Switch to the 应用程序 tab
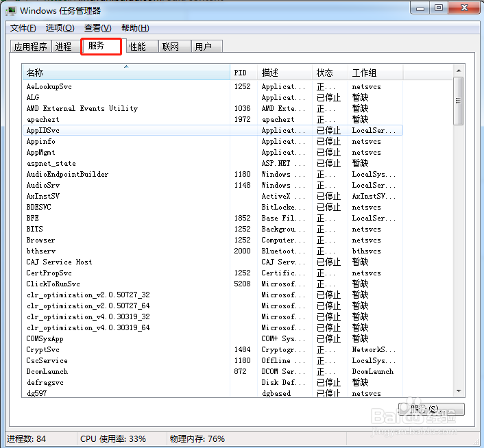 coord(30,47)
